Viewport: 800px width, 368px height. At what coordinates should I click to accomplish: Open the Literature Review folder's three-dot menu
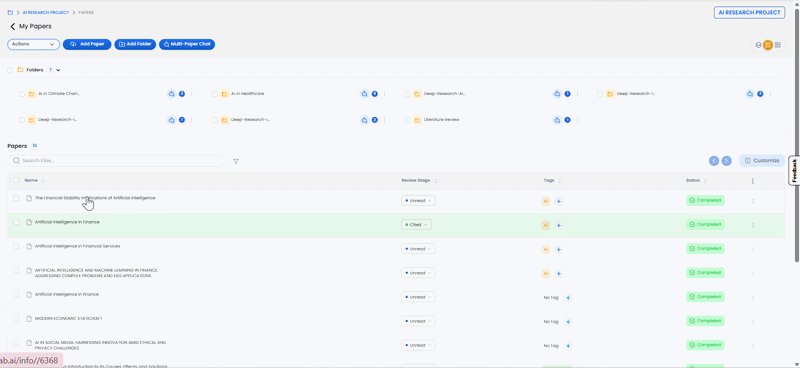(x=578, y=120)
